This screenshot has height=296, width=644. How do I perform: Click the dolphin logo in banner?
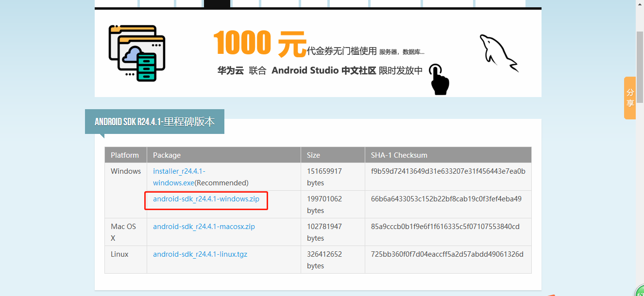point(499,53)
